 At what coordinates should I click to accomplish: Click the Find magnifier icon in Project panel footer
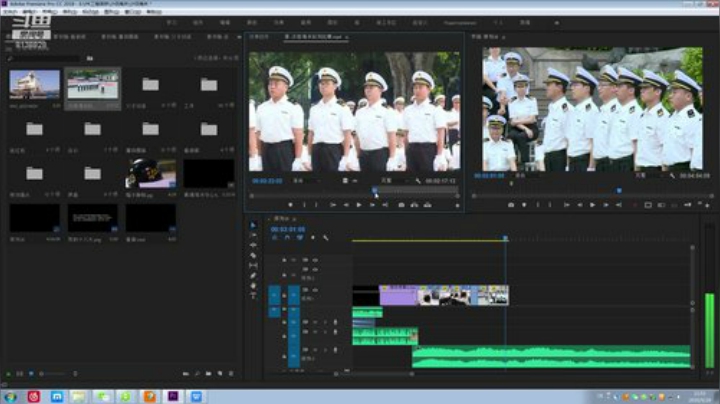[x=197, y=374]
